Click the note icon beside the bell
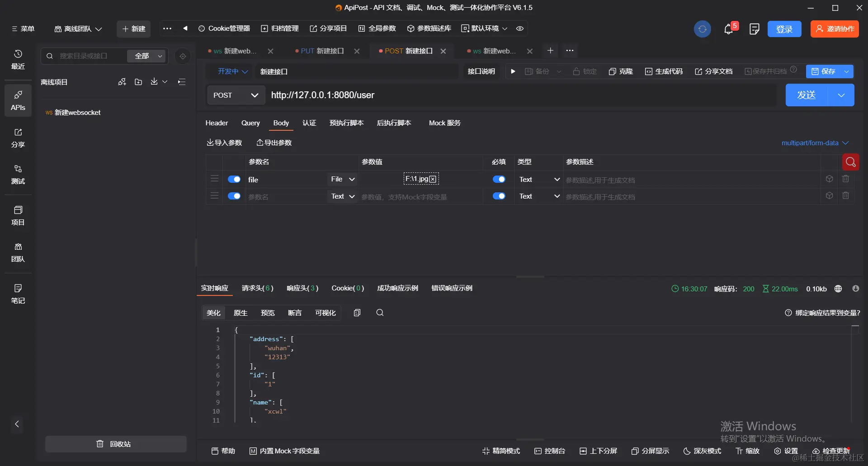The width and height of the screenshot is (868, 466). [x=754, y=29]
